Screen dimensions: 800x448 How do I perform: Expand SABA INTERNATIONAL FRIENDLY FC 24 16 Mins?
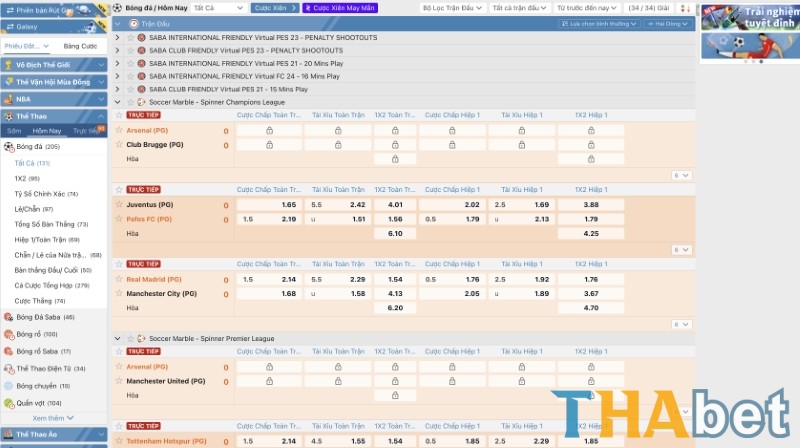pyautogui.click(x=118, y=76)
